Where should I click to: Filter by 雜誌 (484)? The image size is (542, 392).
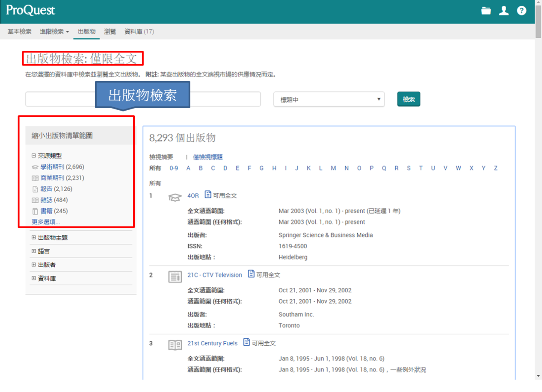[x=54, y=200]
